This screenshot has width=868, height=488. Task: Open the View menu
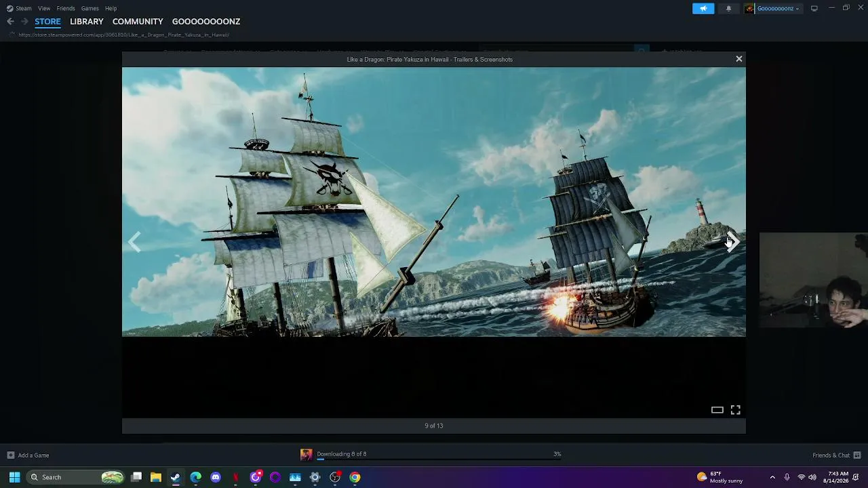tap(44, 8)
